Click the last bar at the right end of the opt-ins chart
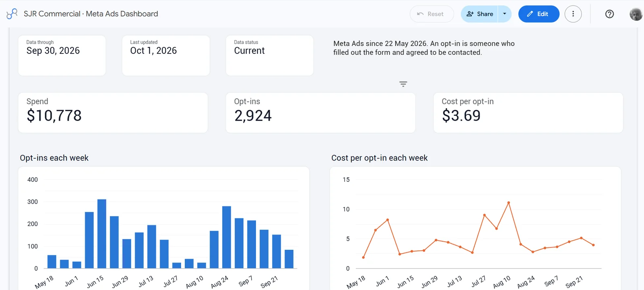This screenshot has width=644, height=290. tap(289, 259)
